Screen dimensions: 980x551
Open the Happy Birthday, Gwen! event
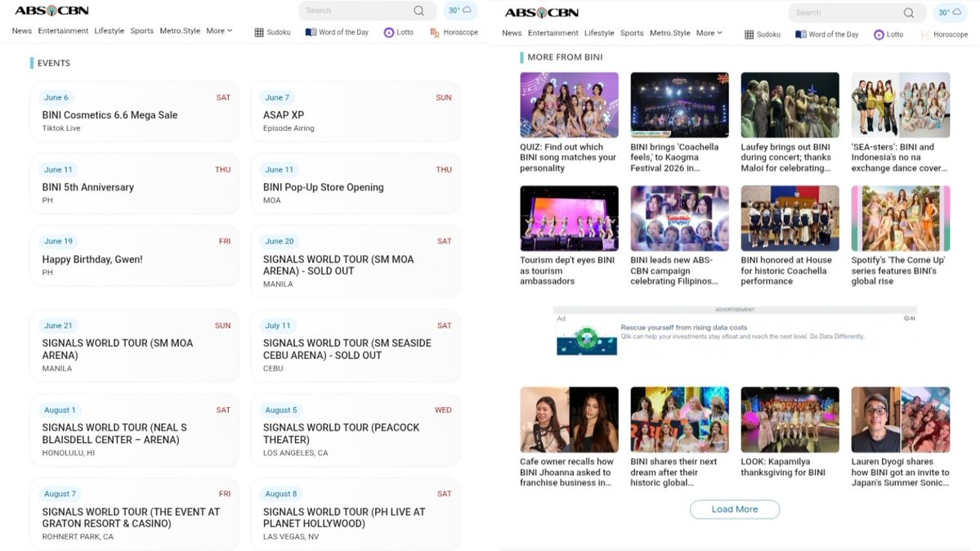click(x=134, y=256)
